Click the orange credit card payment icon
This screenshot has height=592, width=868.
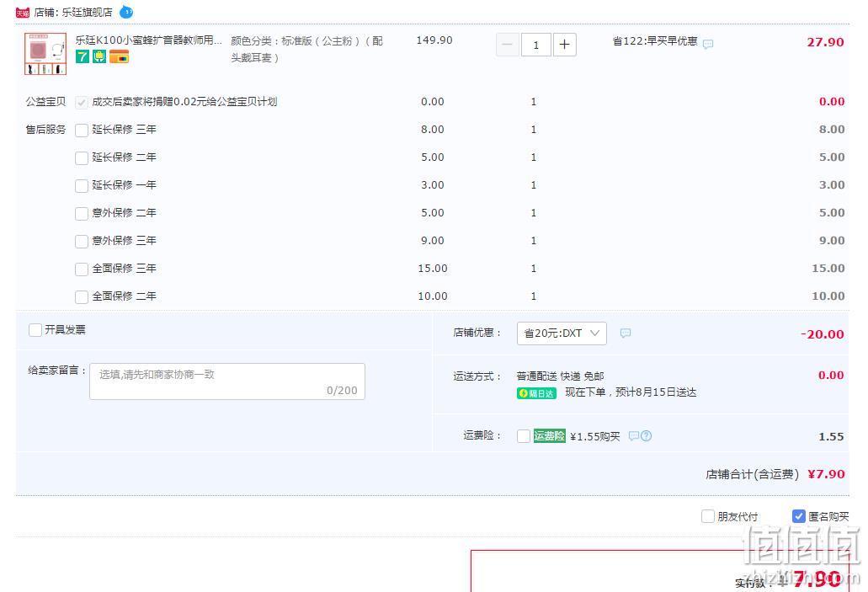coord(119,56)
